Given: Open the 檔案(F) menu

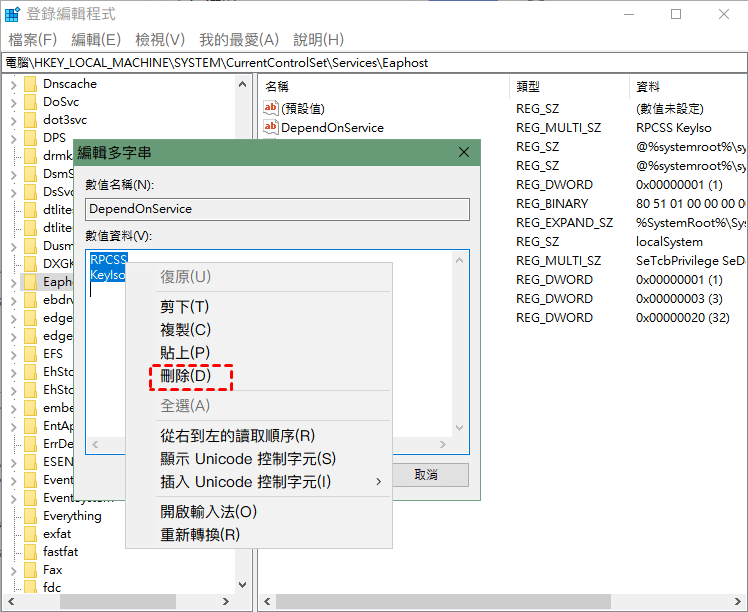Looking at the screenshot, I should point(32,40).
